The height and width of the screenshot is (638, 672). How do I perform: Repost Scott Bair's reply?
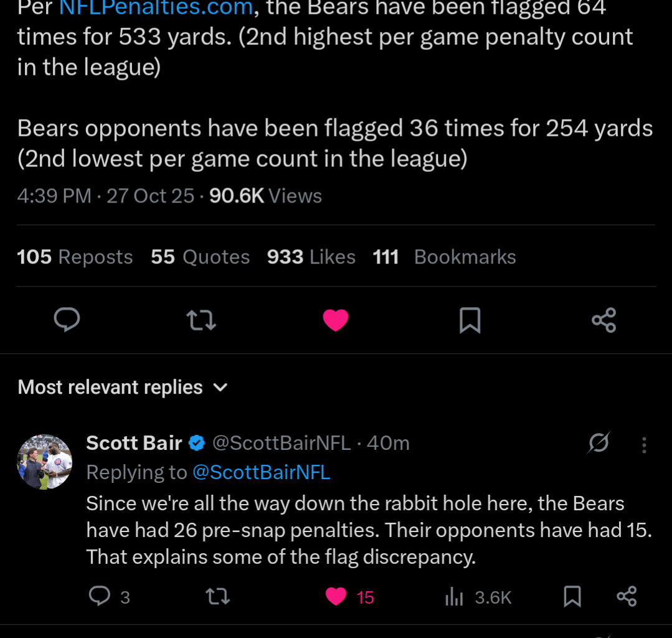click(217, 596)
